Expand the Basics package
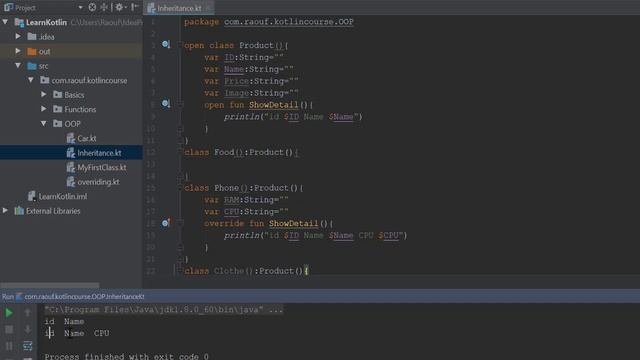 [x=44, y=94]
